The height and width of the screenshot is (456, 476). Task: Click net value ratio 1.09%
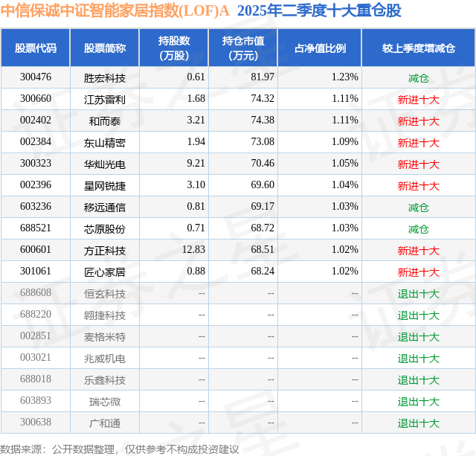coord(345,142)
